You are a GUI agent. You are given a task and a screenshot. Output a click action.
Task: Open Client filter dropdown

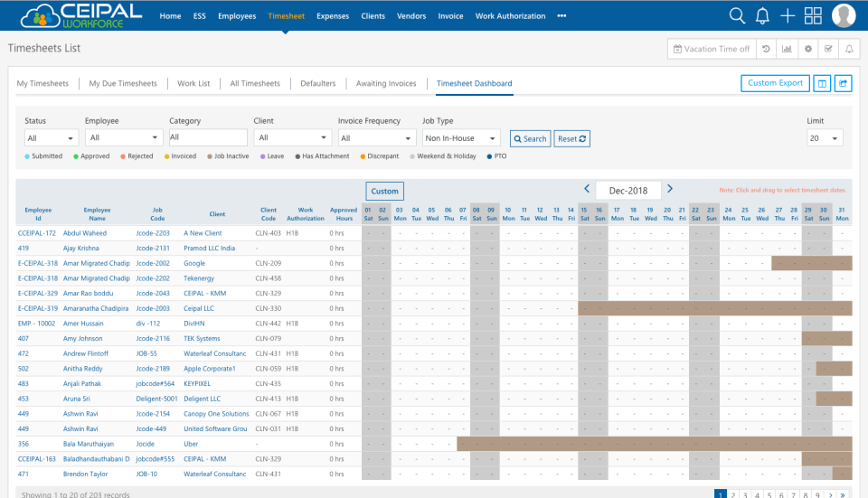click(x=293, y=137)
